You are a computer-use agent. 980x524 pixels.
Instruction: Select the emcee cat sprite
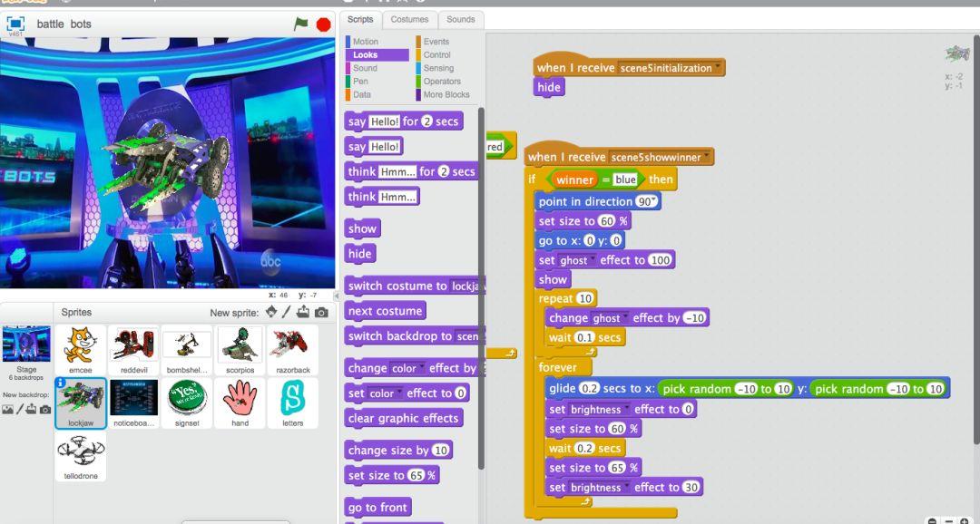coord(81,350)
